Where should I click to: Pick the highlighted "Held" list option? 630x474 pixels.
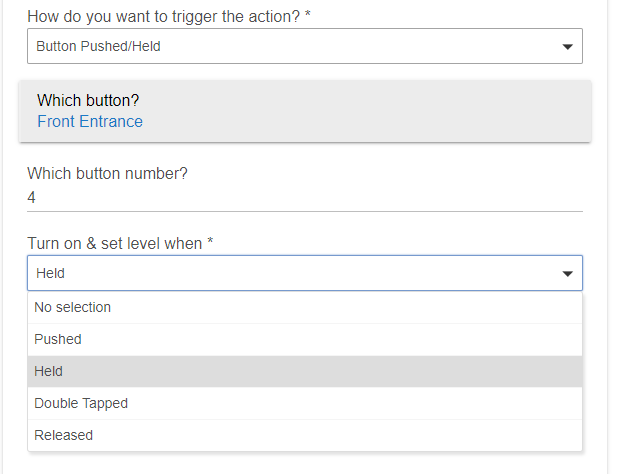coord(49,371)
